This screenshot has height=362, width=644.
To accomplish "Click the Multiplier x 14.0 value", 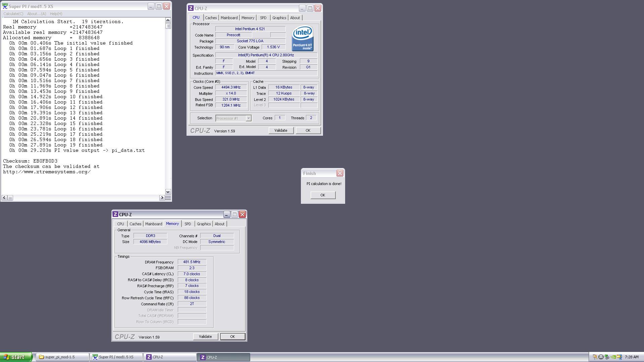I will [231, 93].
